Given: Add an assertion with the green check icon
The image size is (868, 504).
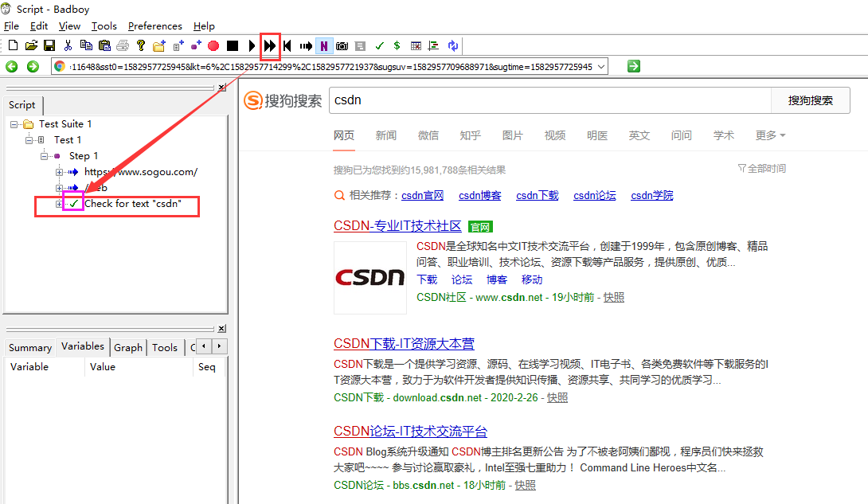Looking at the screenshot, I should [379, 46].
